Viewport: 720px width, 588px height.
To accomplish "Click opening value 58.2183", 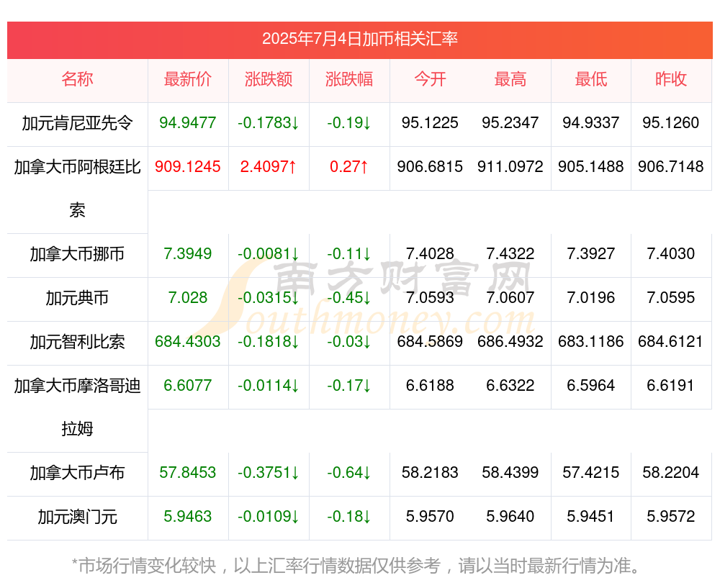I will click(430, 472).
